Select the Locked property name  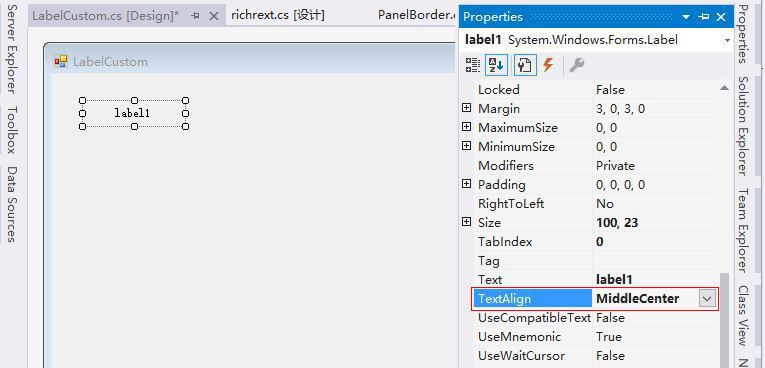(499, 90)
